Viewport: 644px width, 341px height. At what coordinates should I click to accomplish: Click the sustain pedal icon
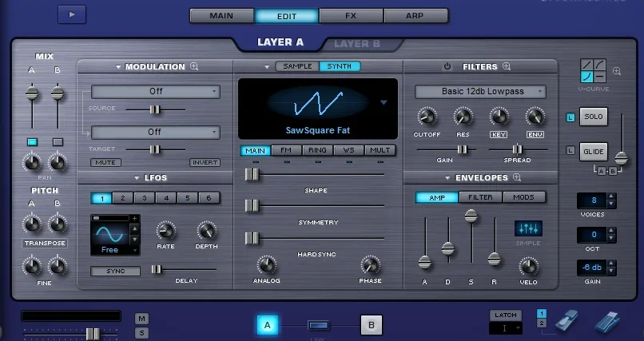click(566, 321)
